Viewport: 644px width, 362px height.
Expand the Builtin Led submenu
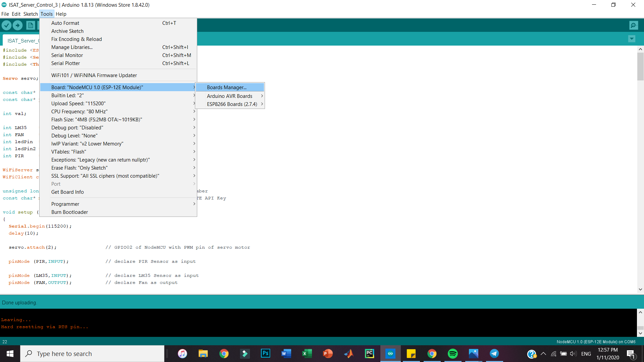click(118, 96)
